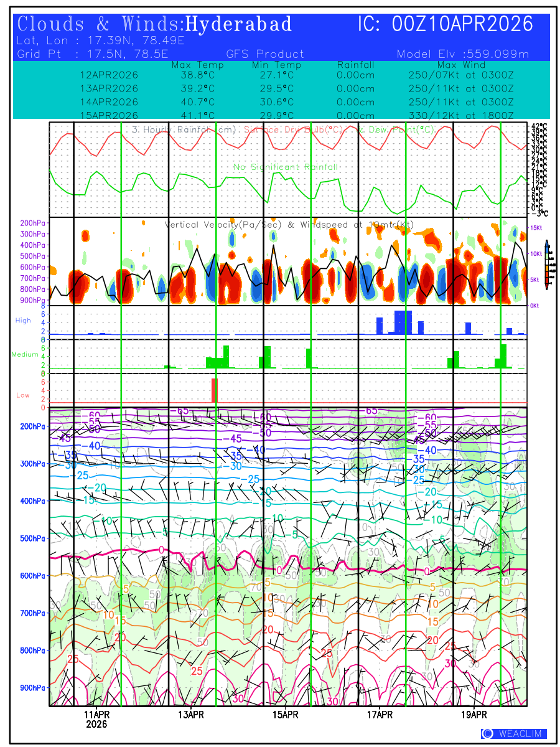Click the red Low cloud bar
The image size is (560, 747).
[x=213, y=390]
